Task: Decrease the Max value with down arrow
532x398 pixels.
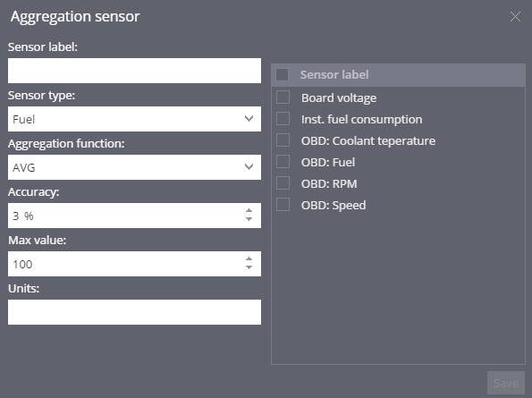Action: point(249,267)
